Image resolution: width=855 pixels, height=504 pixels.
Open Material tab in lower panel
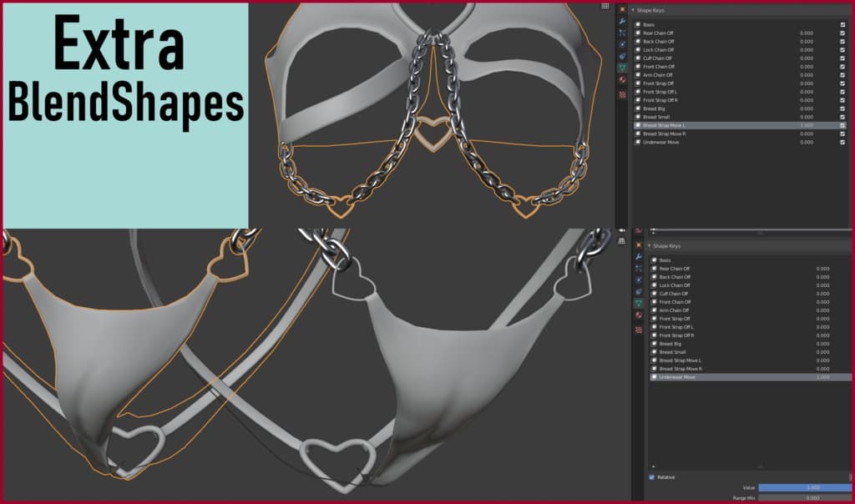click(639, 315)
